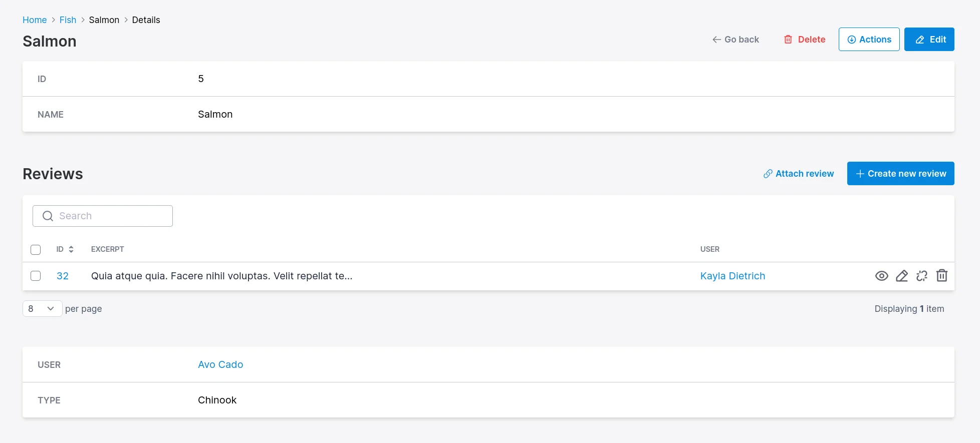
Task: Sort reviews by ID column arrows
Action: [x=71, y=249]
